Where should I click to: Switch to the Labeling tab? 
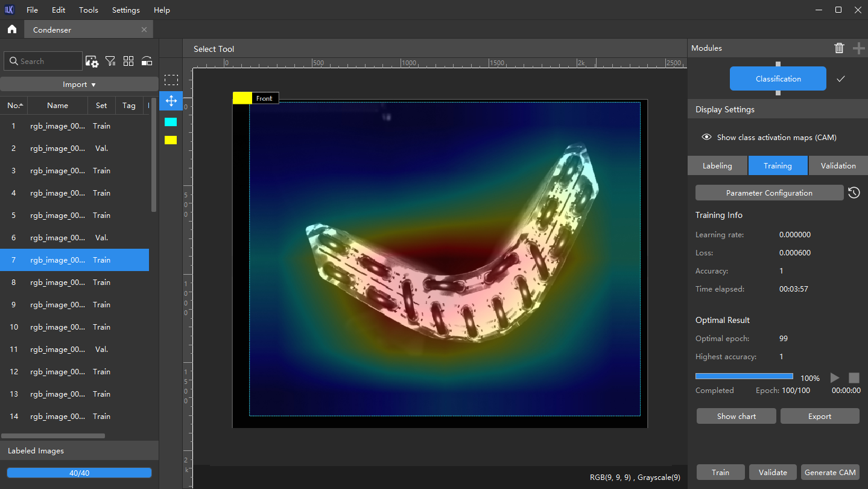pos(717,165)
